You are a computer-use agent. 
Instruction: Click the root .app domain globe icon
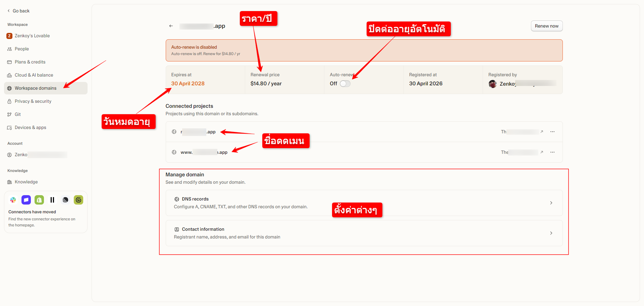coord(174,132)
